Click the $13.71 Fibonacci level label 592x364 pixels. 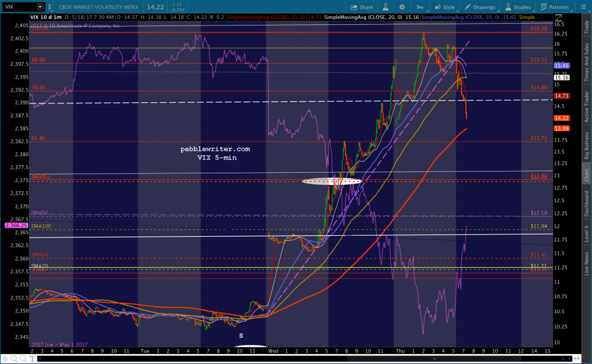[539, 138]
